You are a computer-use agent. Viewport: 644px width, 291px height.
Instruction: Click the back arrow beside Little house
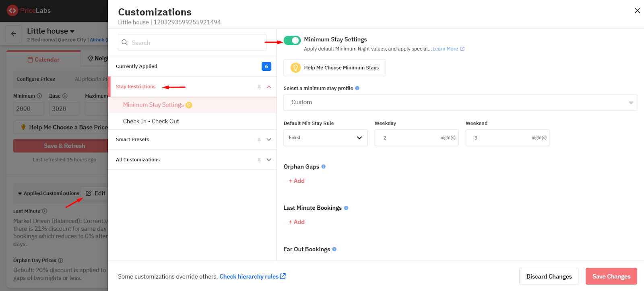14,34
